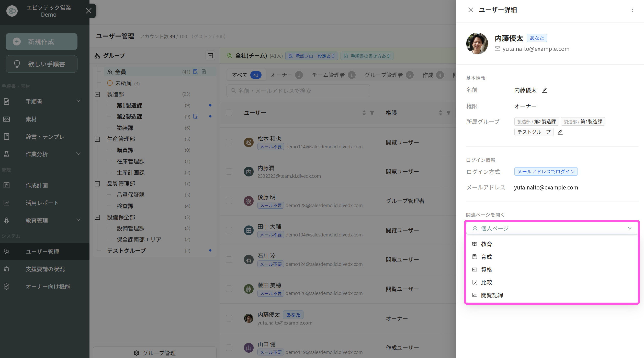The width and height of the screenshot is (644, 358).
Task: Tick the select-all checkbox in table header
Action: tap(229, 113)
